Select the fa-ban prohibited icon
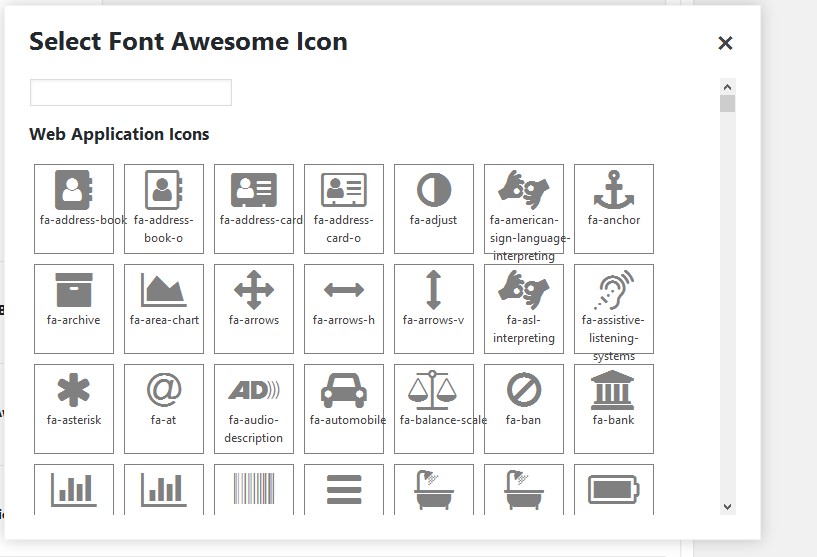The width and height of the screenshot is (817, 557). tap(524, 409)
